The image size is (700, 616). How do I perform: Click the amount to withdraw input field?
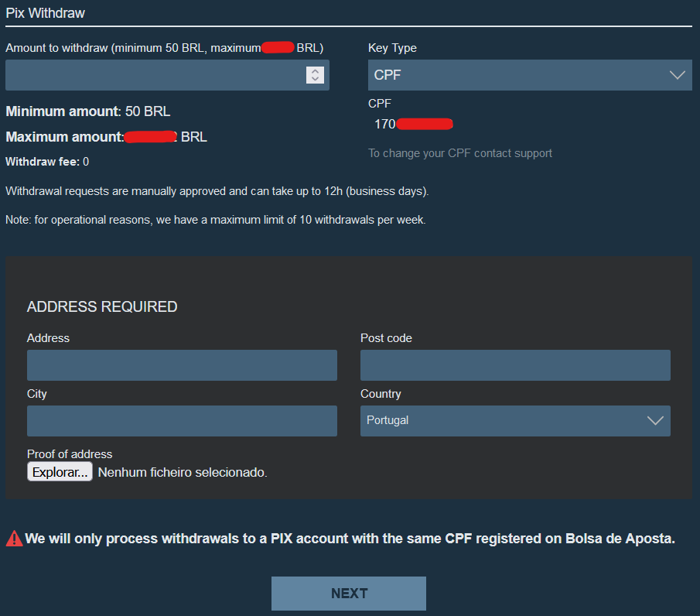pos(155,75)
